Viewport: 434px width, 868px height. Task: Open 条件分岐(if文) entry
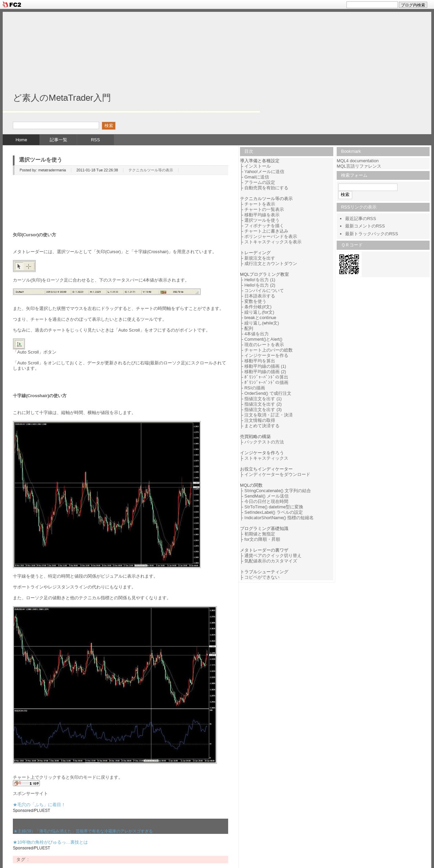pyautogui.click(x=258, y=307)
